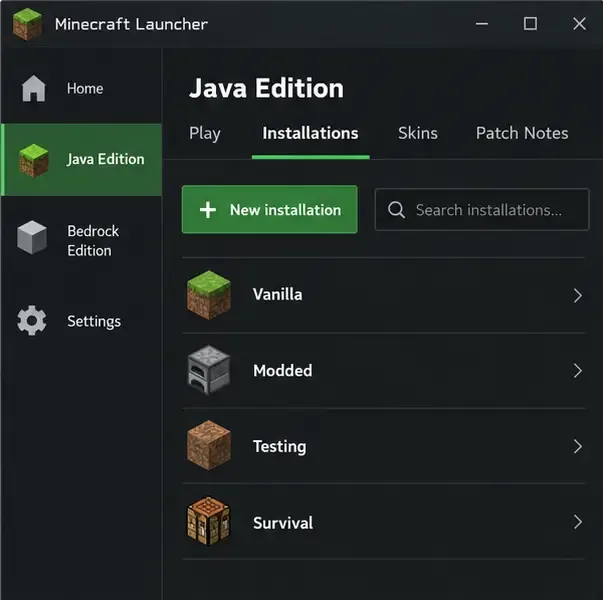Close the Minecraft Launcher window

pyautogui.click(x=580, y=24)
